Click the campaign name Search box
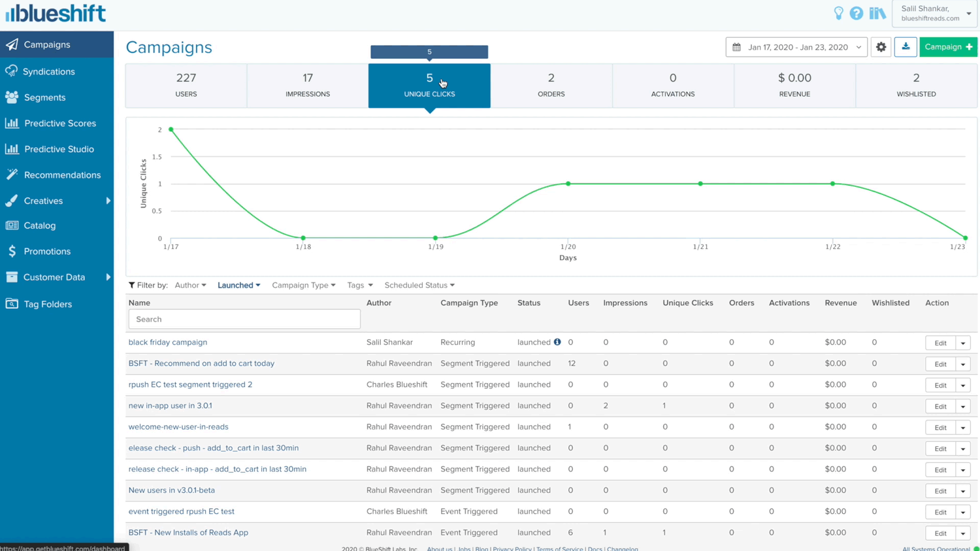Screen dimensions: 980x551 point(244,319)
